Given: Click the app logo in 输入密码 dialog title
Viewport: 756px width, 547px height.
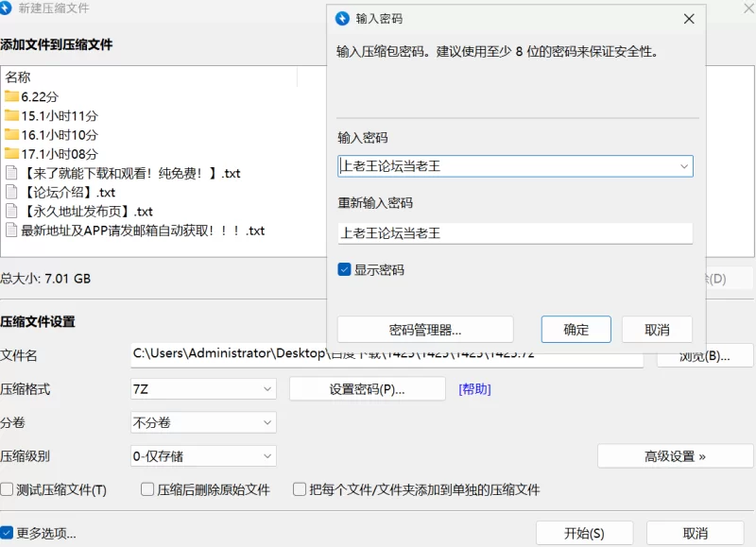Looking at the screenshot, I should pyautogui.click(x=342, y=19).
